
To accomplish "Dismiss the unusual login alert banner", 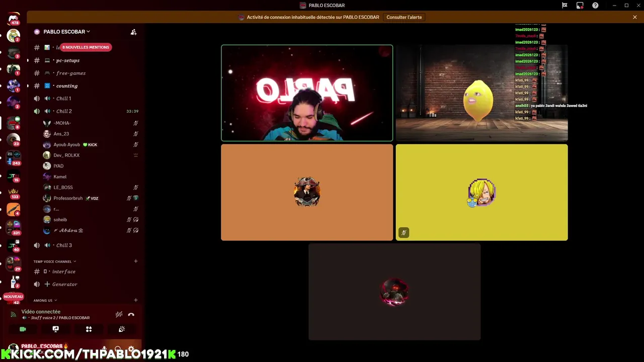I will coord(635,17).
